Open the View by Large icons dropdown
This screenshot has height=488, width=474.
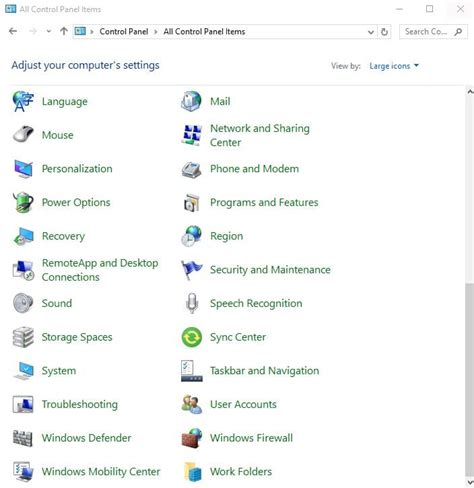(394, 66)
